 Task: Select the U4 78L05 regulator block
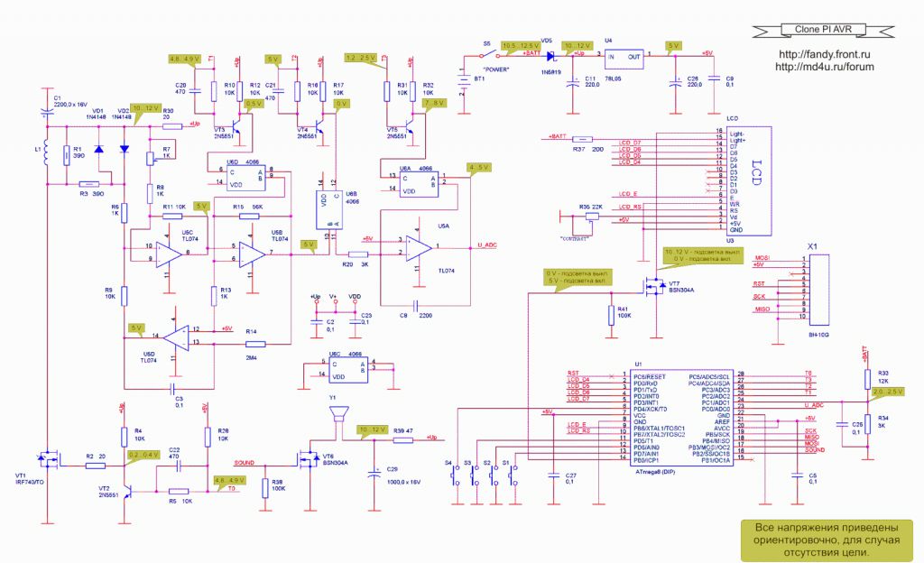tap(624, 58)
